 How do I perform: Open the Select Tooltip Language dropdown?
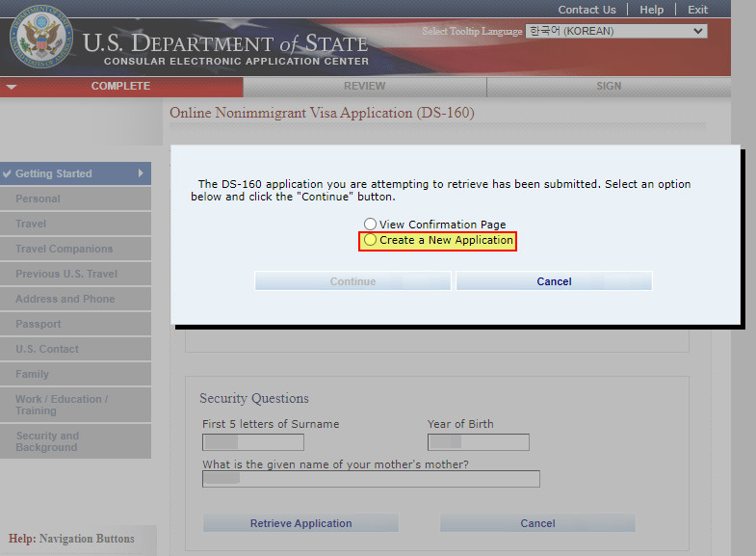tap(616, 32)
